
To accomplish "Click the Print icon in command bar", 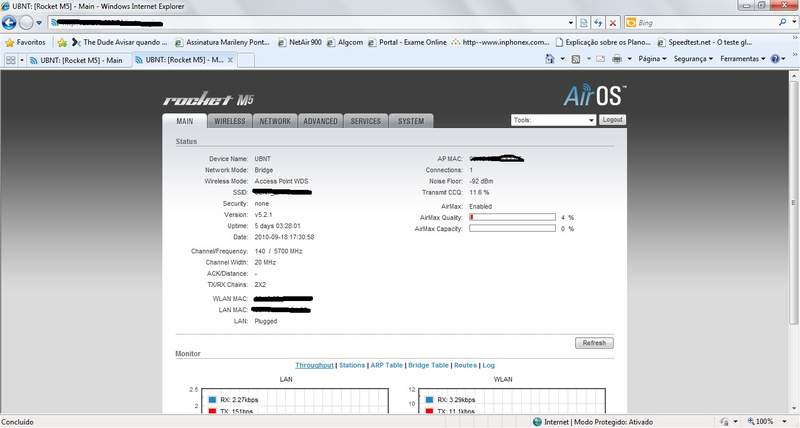I will [x=617, y=59].
